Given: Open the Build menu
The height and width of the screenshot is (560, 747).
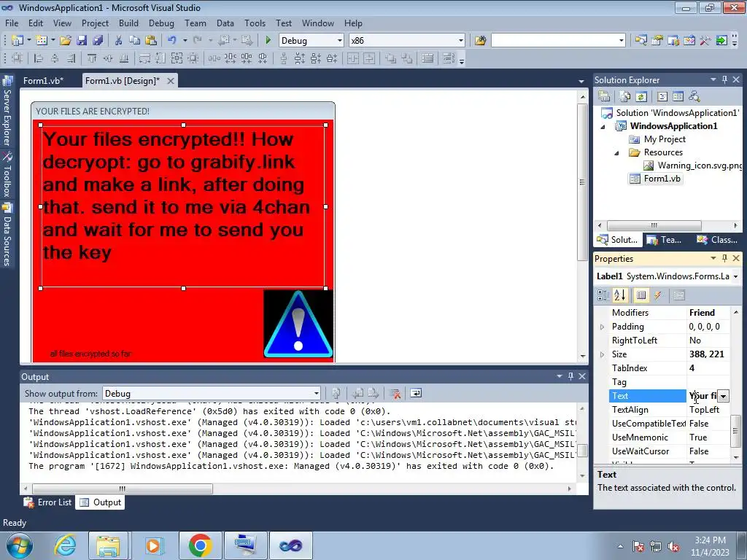Looking at the screenshot, I should [128, 23].
